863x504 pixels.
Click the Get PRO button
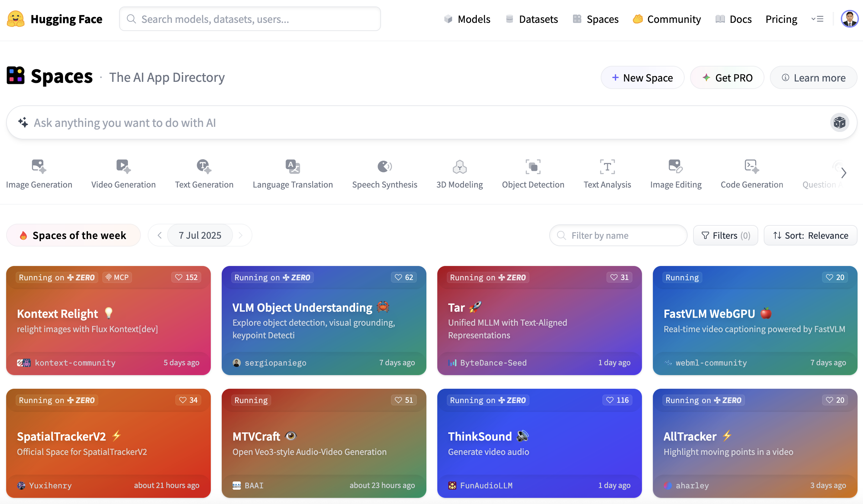click(727, 78)
